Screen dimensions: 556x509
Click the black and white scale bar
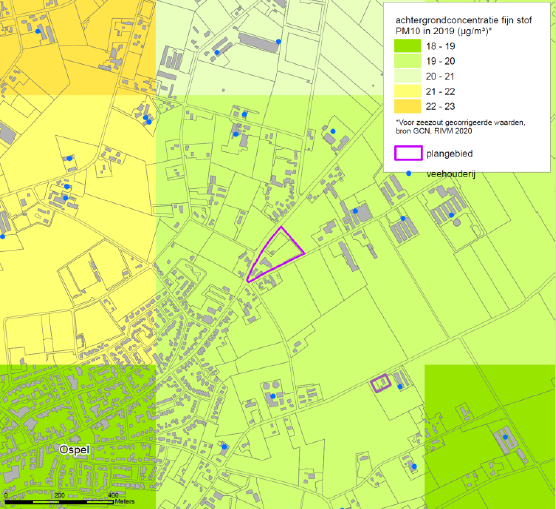59,502
